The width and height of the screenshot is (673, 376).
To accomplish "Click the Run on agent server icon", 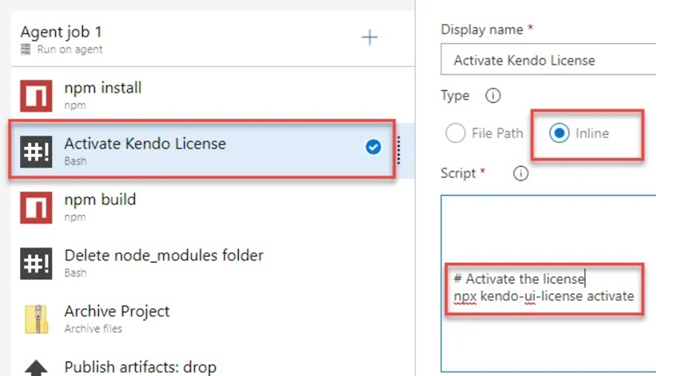I will pyautogui.click(x=26, y=49).
